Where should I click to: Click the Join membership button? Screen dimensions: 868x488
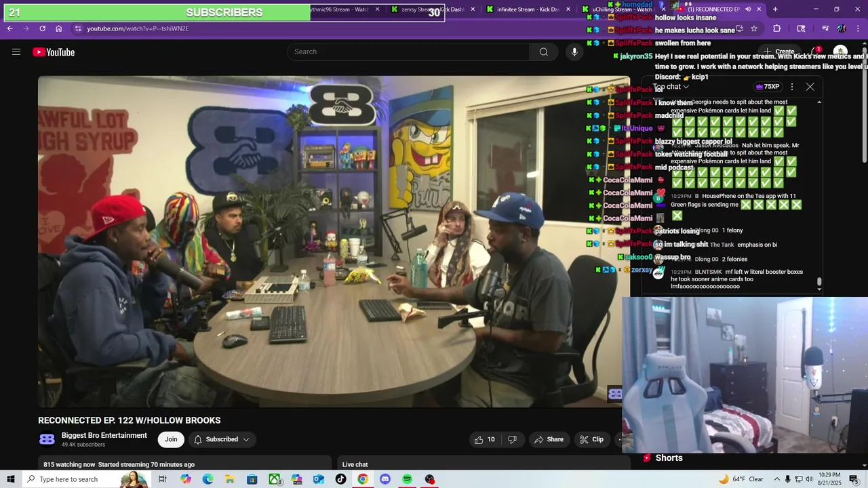click(x=171, y=439)
